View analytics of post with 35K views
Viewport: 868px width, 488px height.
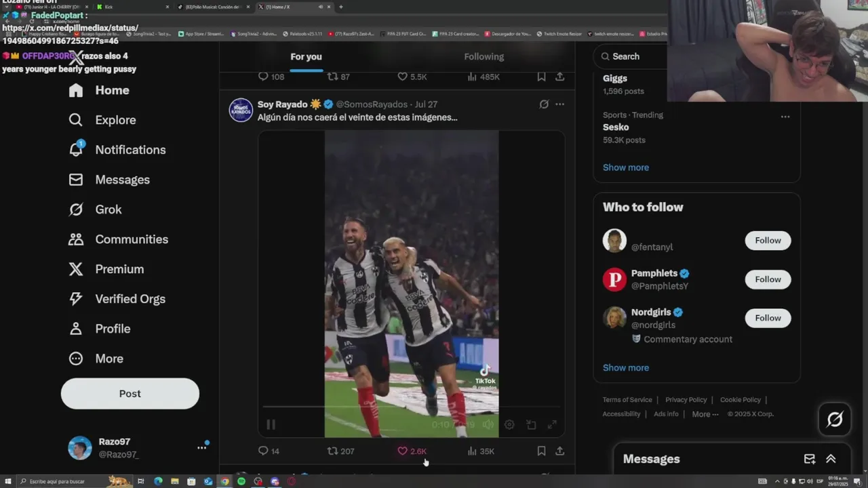point(480,451)
